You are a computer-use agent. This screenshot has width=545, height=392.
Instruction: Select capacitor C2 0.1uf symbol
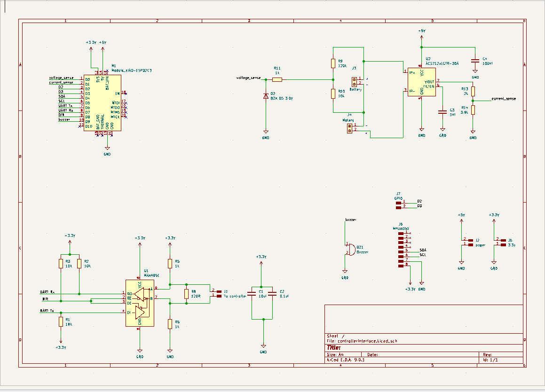click(x=273, y=294)
